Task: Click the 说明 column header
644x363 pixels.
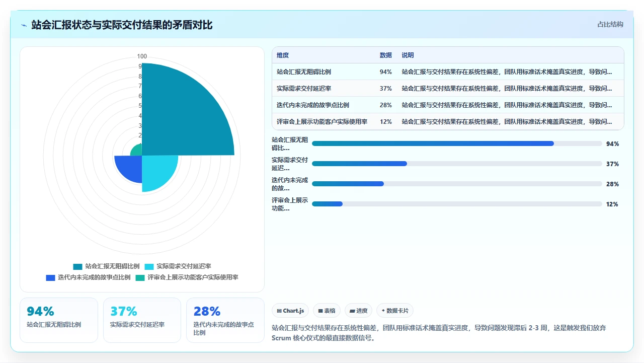Action: [x=408, y=55]
